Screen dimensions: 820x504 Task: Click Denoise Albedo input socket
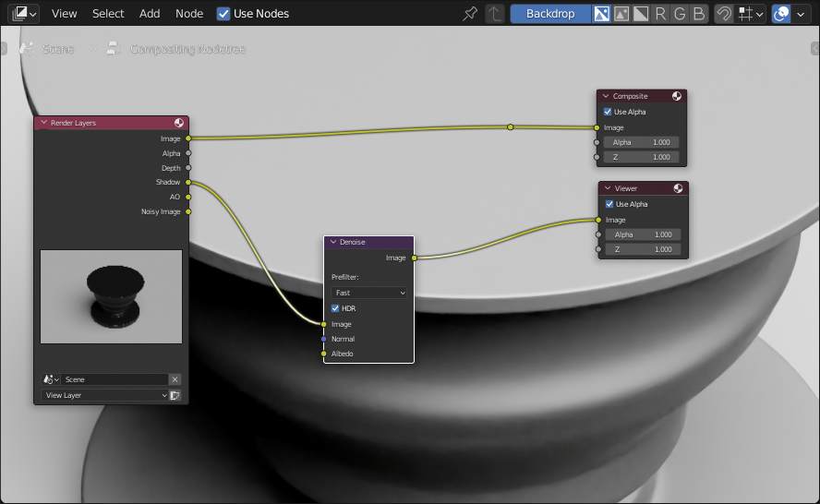tap(324, 354)
